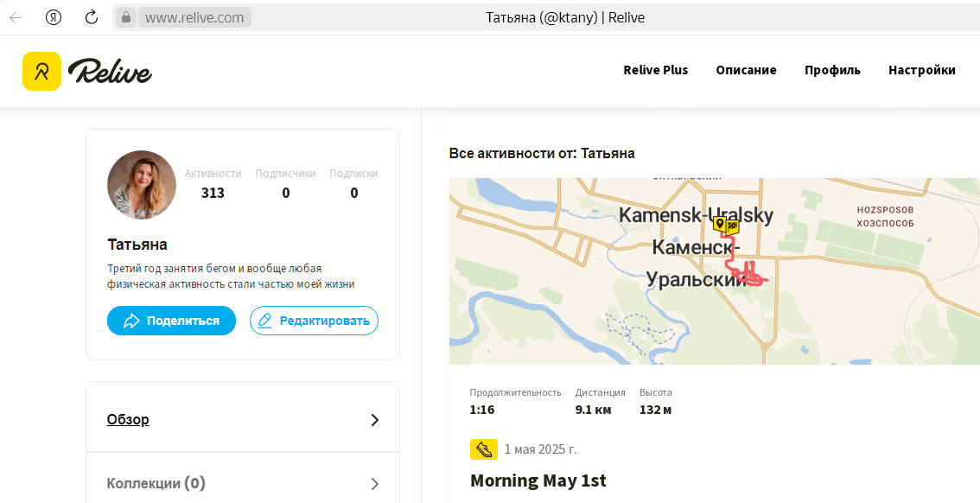The width and height of the screenshot is (980, 503).
Task: Select the page title Татьяна (@ktany) | Relive
Action: pos(565,17)
